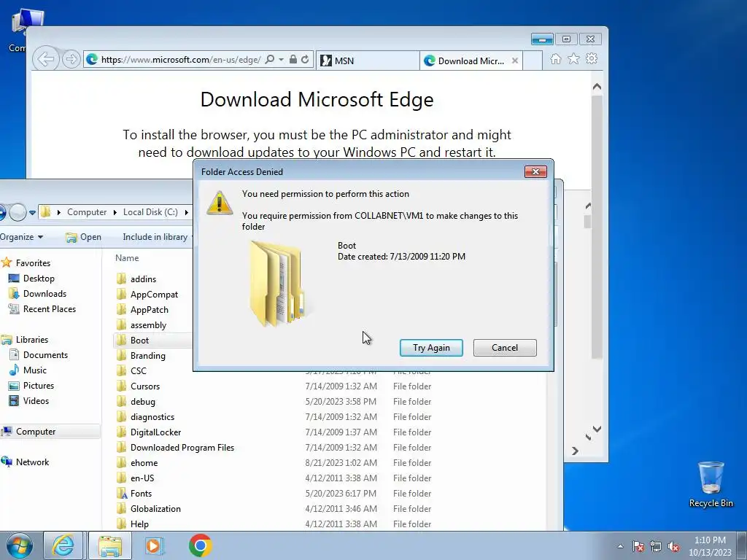Click the Name column header
This screenshot has width=747, height=560.
(127, 258)
